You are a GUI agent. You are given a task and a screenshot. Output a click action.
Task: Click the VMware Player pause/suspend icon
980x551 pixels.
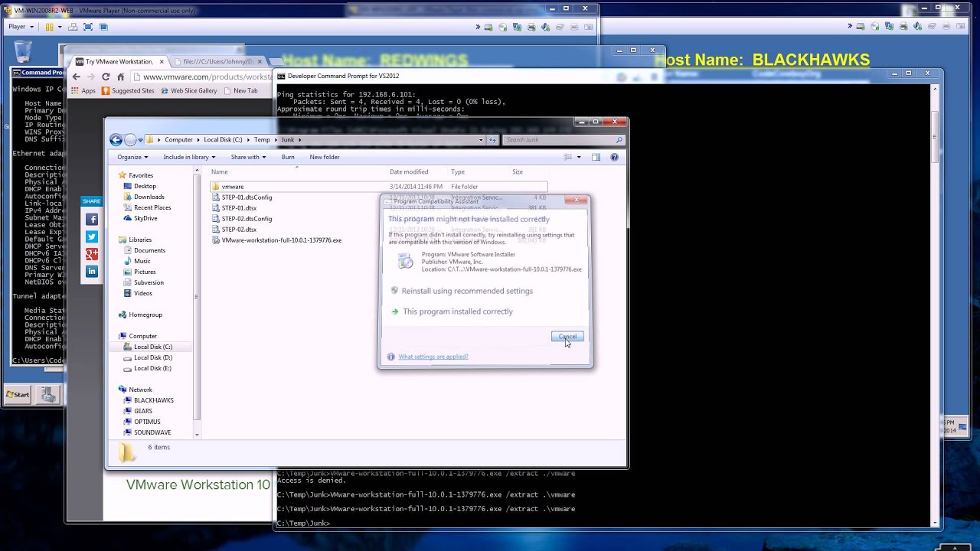[50, 27]
